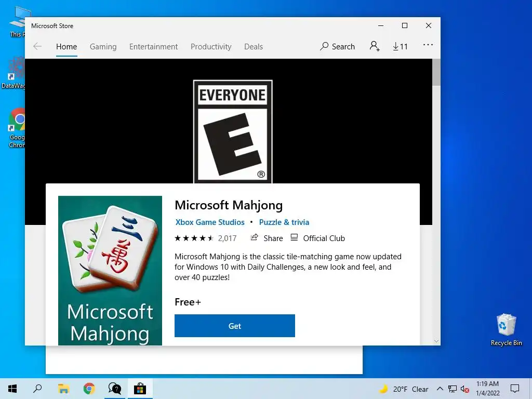This screenshot has width=532, height=399.
Task: Click Get to install Microsoft Mahjong
Action: (234, 326)
